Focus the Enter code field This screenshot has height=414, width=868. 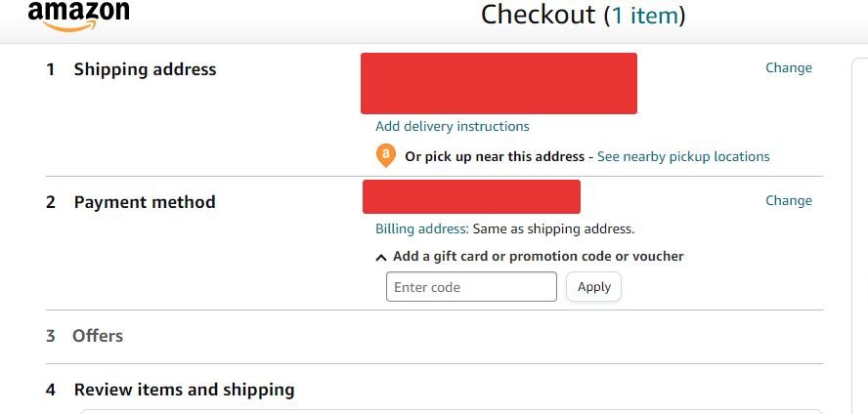[x=472, y=287]
